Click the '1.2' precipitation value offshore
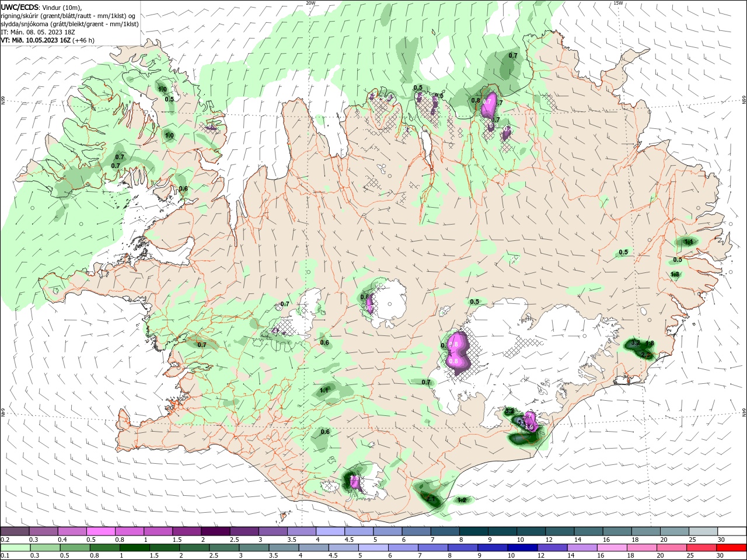This screenshot has width=747, height=560. (462, 500)
